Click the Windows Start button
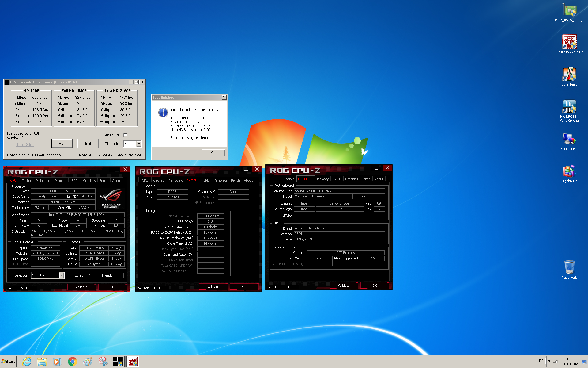Viewport: 588px width, 368px height. (x=9, y=362)
